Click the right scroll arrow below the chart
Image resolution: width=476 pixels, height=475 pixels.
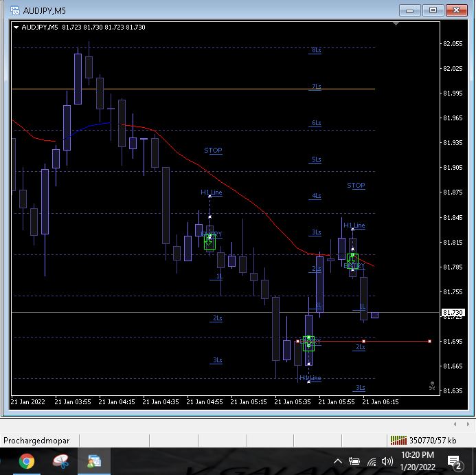(468, 424)
